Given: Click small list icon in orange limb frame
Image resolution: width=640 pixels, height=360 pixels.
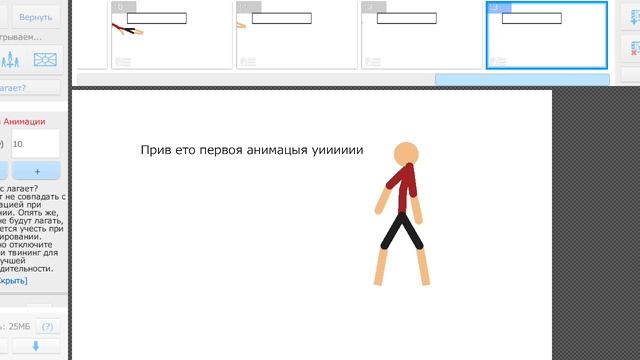Looking at the screenshot, I should point(248,62).
